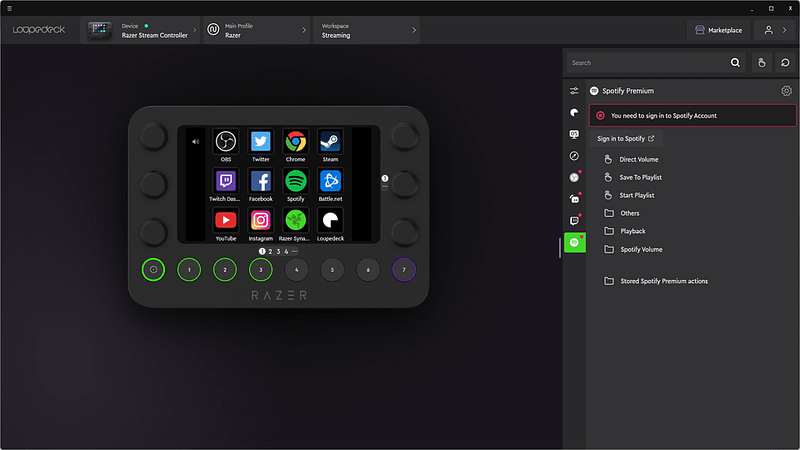Select the Twitter button on the device grid
Screen dimensions: 800x450
[261, 142]
